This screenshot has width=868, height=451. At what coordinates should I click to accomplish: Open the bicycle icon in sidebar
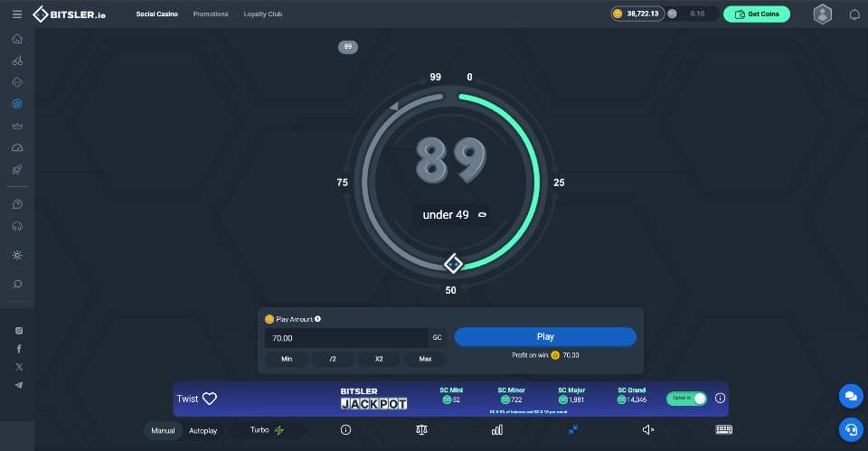(17, 61)
